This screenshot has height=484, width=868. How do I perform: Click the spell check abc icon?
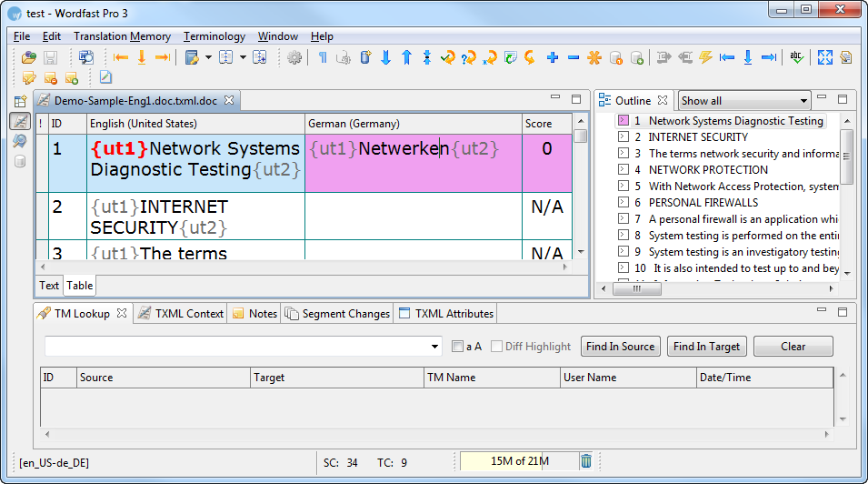797,57
